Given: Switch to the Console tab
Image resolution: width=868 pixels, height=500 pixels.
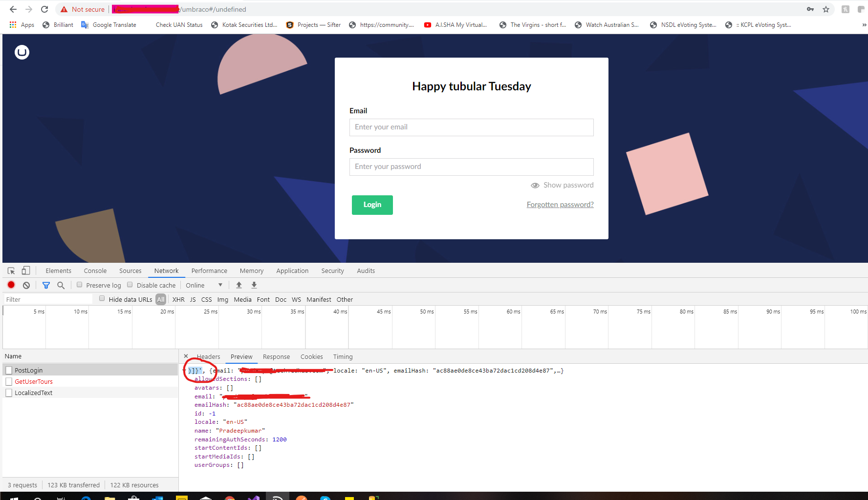Looking at the screenshot, I should 95,271.
